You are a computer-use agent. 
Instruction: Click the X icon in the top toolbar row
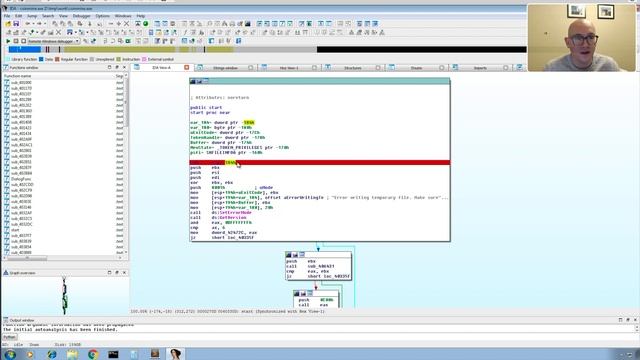(x=127, y=24)
